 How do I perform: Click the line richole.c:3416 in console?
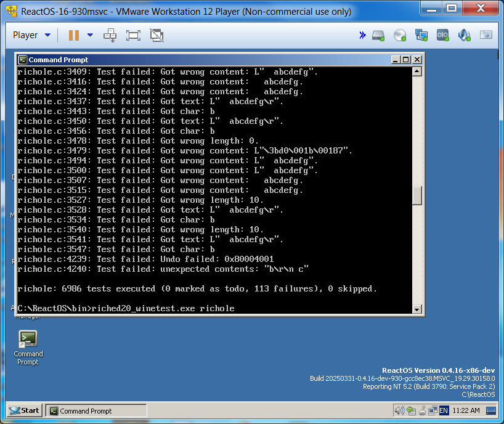pos(160,81)
